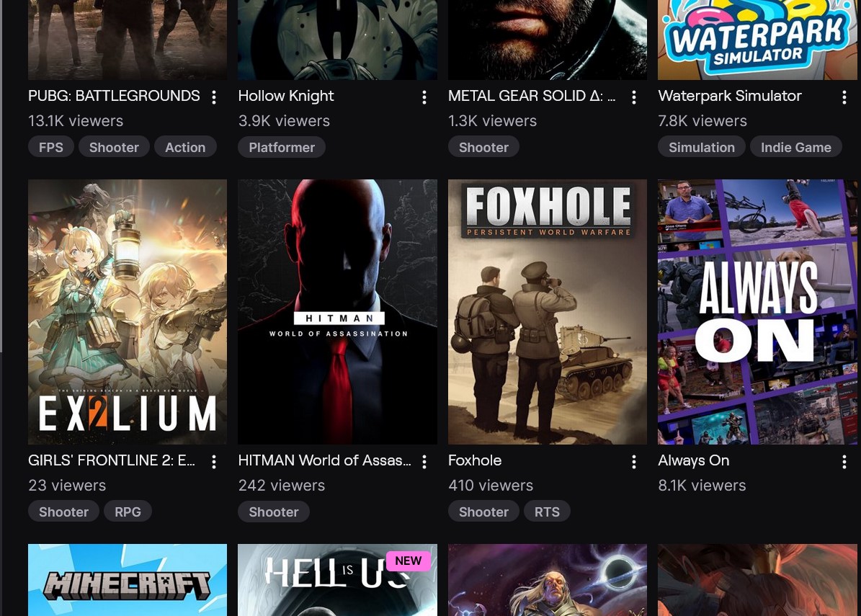
Task: Select Shooter tag under GIRLS' FRONTLINE 2
Action: pyautogui.click(x=63, y=511)
